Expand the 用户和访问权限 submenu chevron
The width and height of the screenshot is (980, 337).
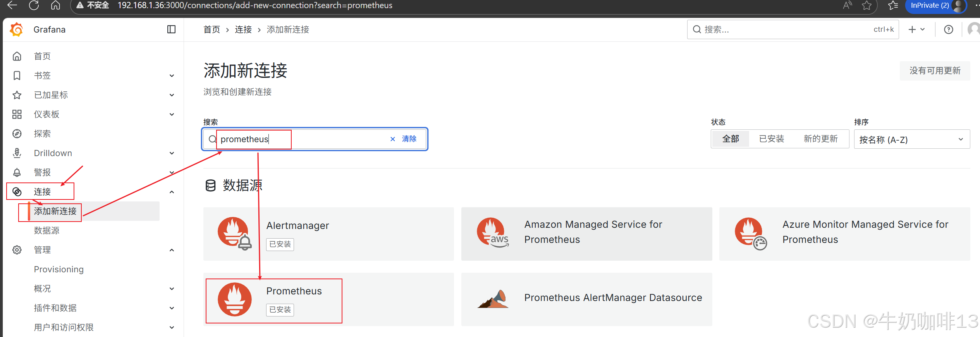(172, 328)
